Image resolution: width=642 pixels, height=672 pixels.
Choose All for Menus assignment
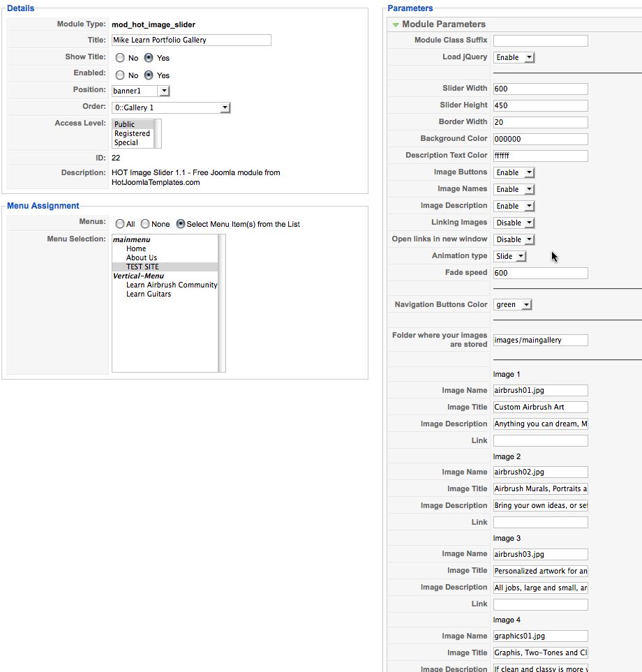(x=120, y=224)
